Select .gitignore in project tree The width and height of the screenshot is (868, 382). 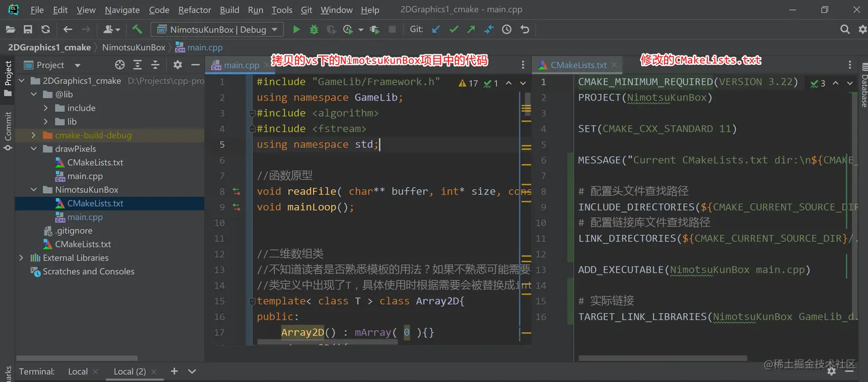[73, 231]
